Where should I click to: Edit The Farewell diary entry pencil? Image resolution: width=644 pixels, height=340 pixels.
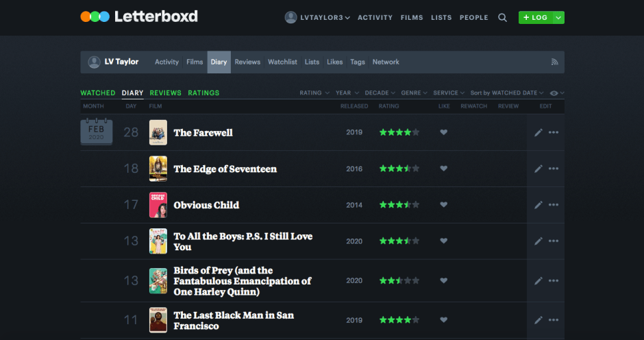[538, 132]
